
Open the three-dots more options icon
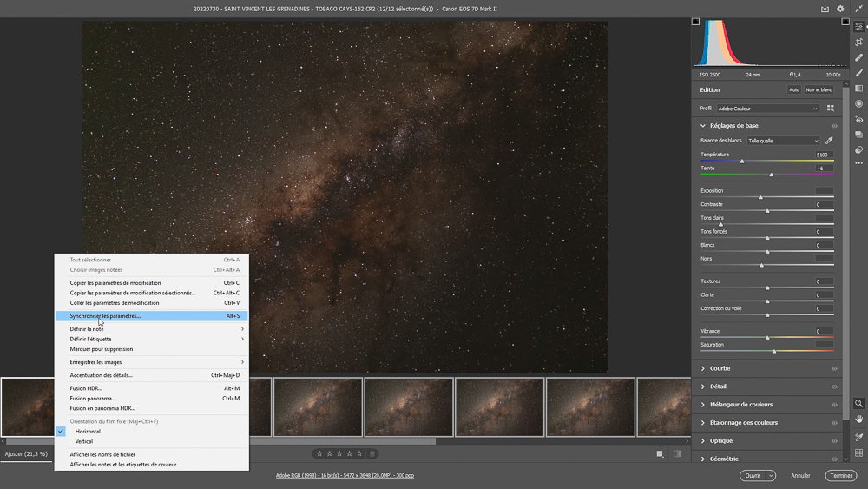858,163
